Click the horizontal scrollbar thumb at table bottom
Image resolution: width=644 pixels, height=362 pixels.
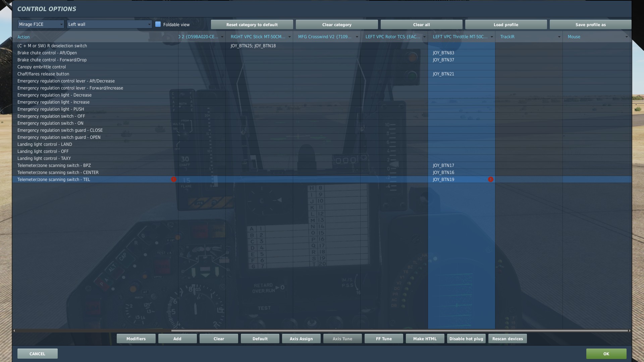pyautogui.click(x=399, y=331)
